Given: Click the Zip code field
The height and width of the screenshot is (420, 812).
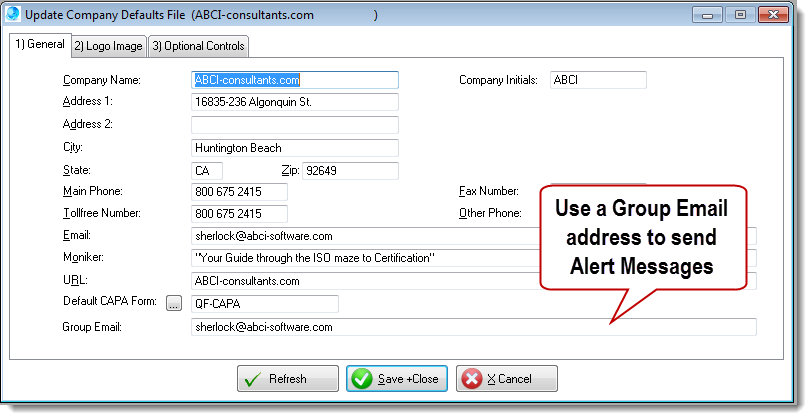Looking at the screenshot, I should 350,171.
